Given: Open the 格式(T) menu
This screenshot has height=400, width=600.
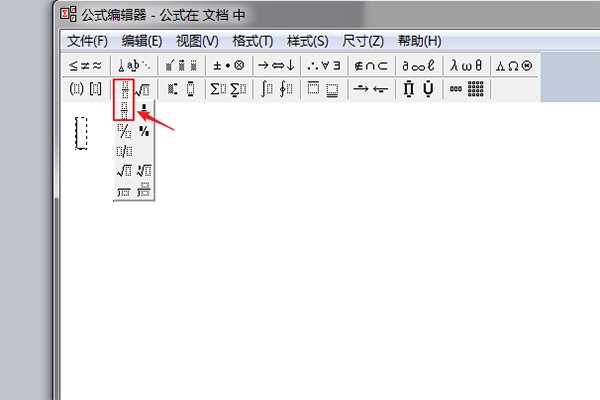Looking at the screenshot, I should [x=253, y=41].
